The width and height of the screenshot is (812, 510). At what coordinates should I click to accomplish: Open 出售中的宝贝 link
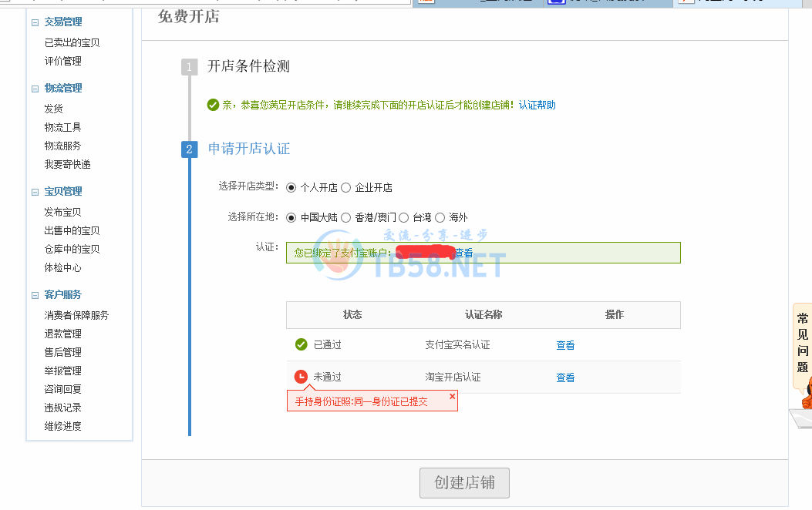[72, 230]
